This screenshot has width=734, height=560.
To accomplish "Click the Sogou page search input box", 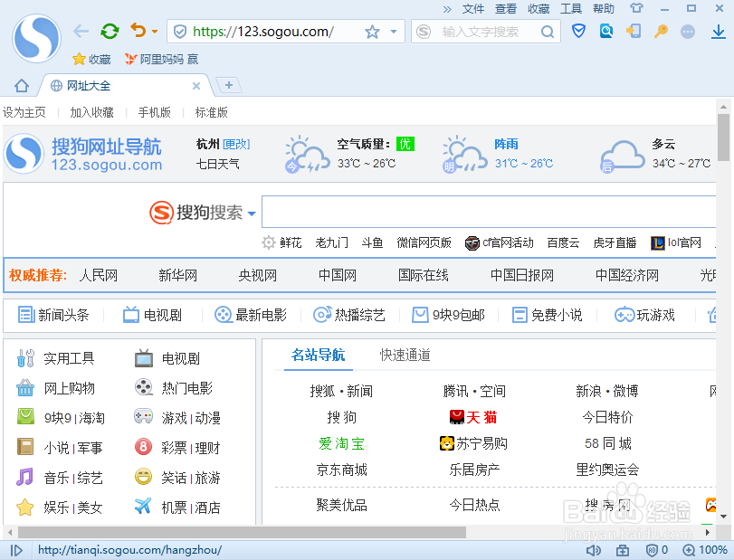I will (488, 212).
